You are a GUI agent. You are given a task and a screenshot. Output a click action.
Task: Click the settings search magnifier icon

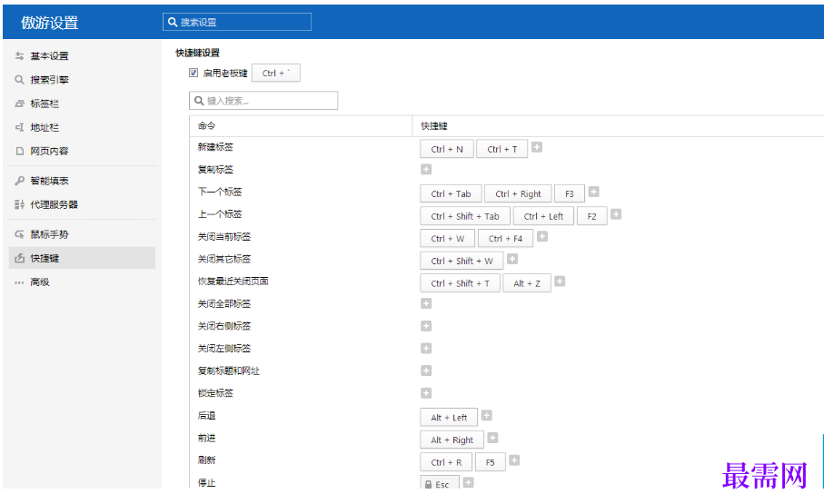[x=173, y=22]
